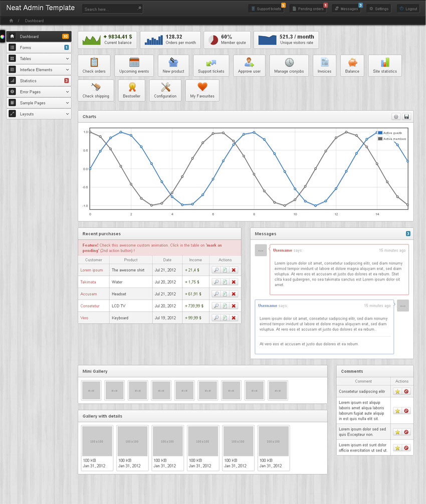Viewport: 426px width, 504px height.
Task: Open Statistics in the sidebar
Action: 39,81
